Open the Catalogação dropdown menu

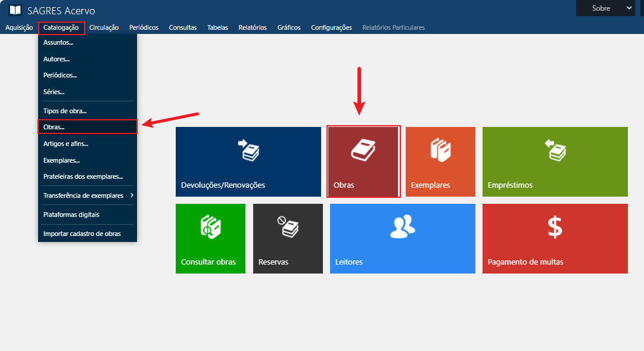click(x=61, y=27)
